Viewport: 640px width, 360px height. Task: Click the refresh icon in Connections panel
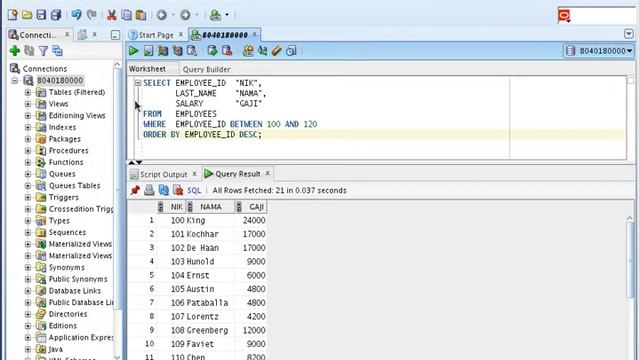pos(29,51)
